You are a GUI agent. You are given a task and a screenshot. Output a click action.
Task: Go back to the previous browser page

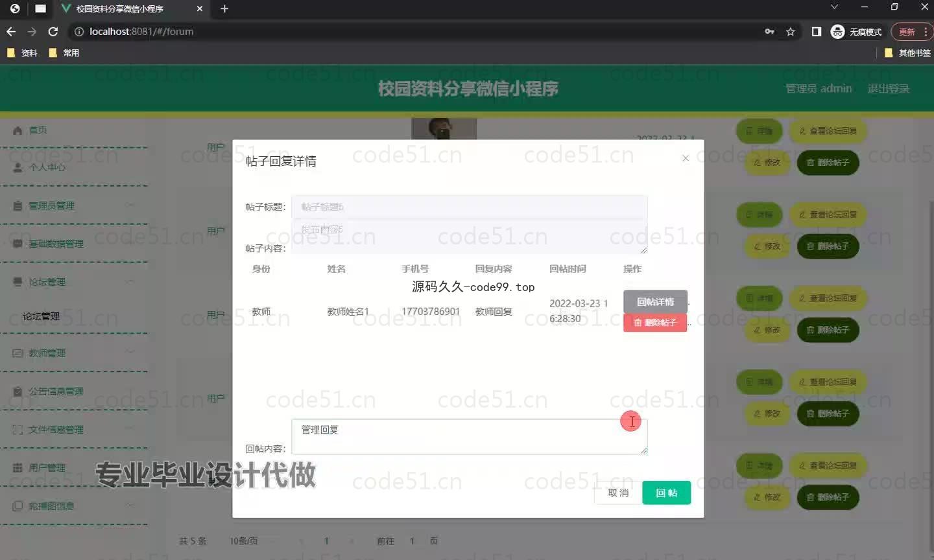(11, 31)
